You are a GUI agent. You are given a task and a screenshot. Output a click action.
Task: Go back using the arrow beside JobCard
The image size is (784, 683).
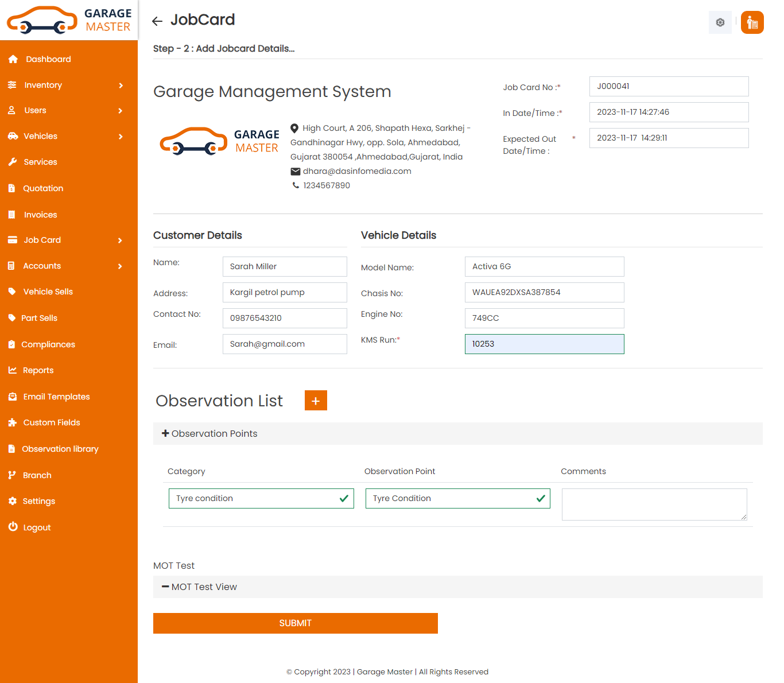(x=157, y=21)
